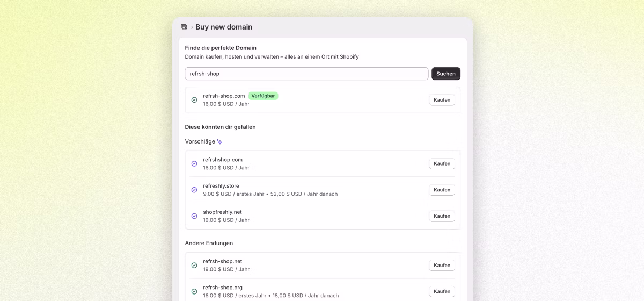This screenshot has height=301, width=644.
Task: Click the checkmark icon beside refrshshop.com
Action: coord(194,163)
